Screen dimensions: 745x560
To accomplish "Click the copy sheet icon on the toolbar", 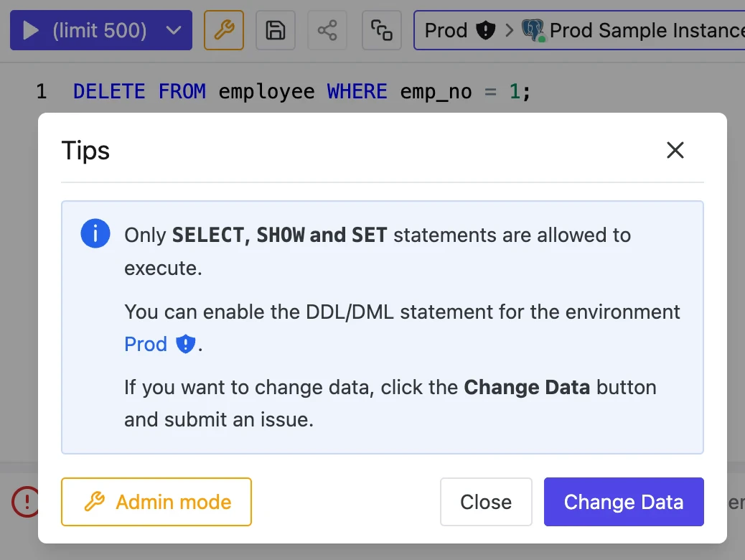I will (381, 30).
